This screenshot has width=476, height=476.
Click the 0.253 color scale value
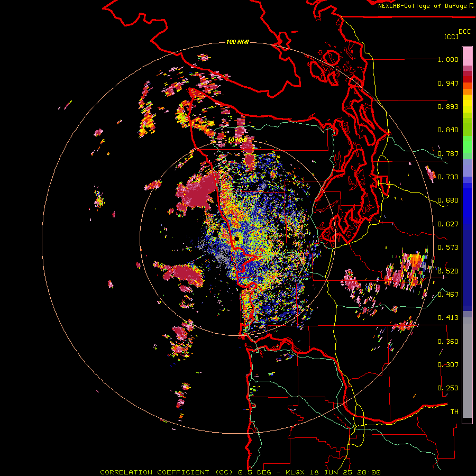point(448,388)
